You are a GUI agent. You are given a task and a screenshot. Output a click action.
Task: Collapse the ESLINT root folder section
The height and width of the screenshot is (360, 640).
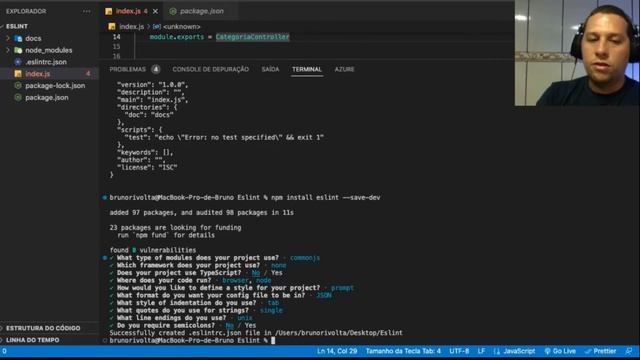point(16,26)
